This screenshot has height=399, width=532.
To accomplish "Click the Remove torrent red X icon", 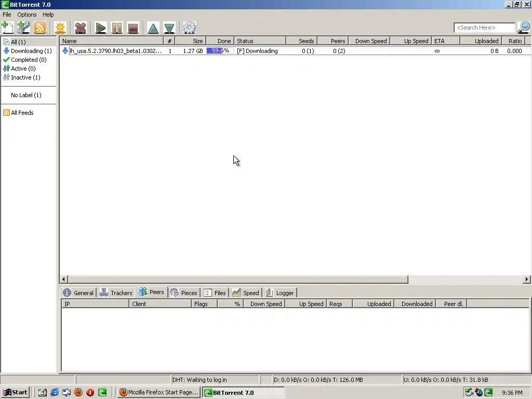I will 81,28.
